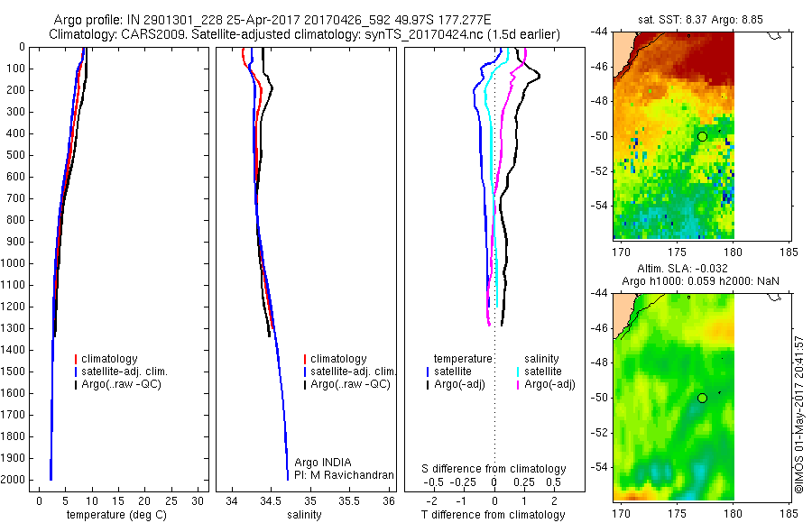Click the float position circle on SLA map
812x523 pixels.
point(702,399)
